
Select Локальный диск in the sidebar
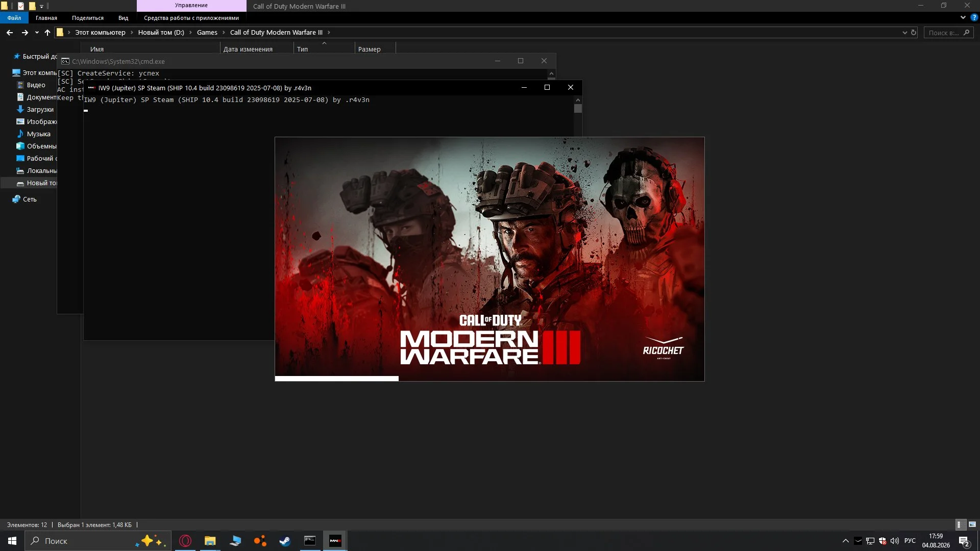coord(37,170)
